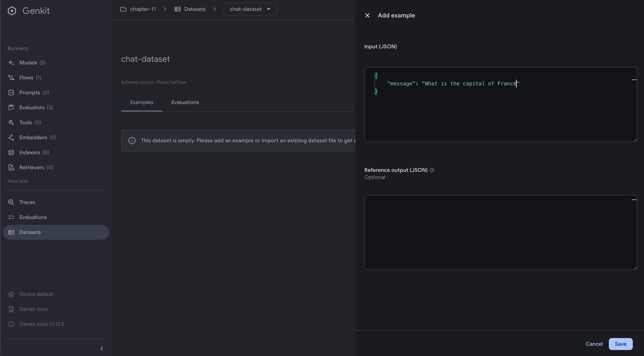Switch to the Evaluations tab
This screenshot has width=644, height=356.
pyautogui.click(x=185, y=102)
